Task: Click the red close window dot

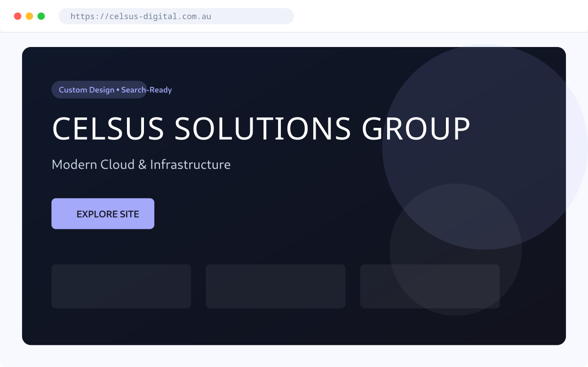Action: [x=18, y=16]
